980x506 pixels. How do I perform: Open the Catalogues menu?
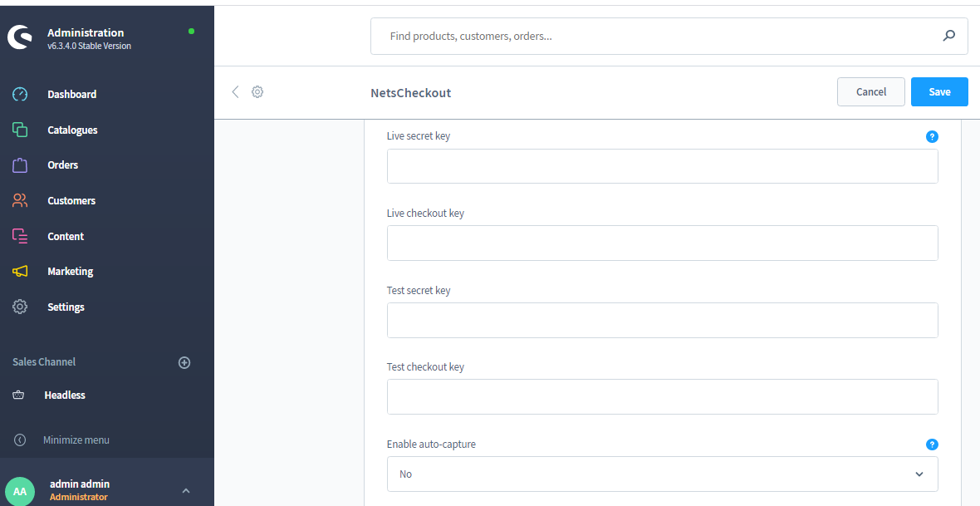[x=72, y=130]
